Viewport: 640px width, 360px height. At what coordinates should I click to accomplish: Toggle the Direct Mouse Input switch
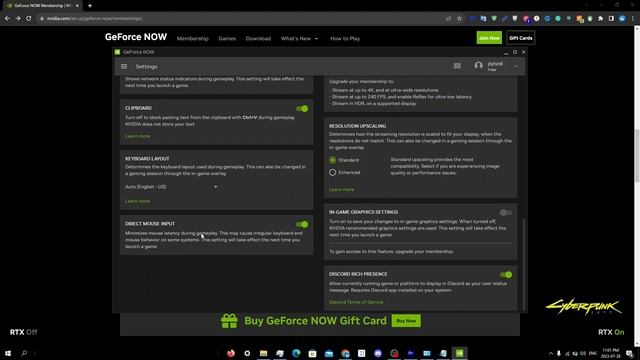(302, 224)
